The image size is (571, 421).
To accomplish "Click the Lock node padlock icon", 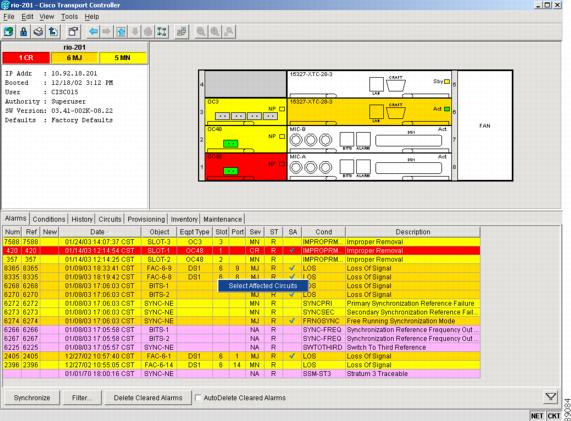I will pos(24,32).
